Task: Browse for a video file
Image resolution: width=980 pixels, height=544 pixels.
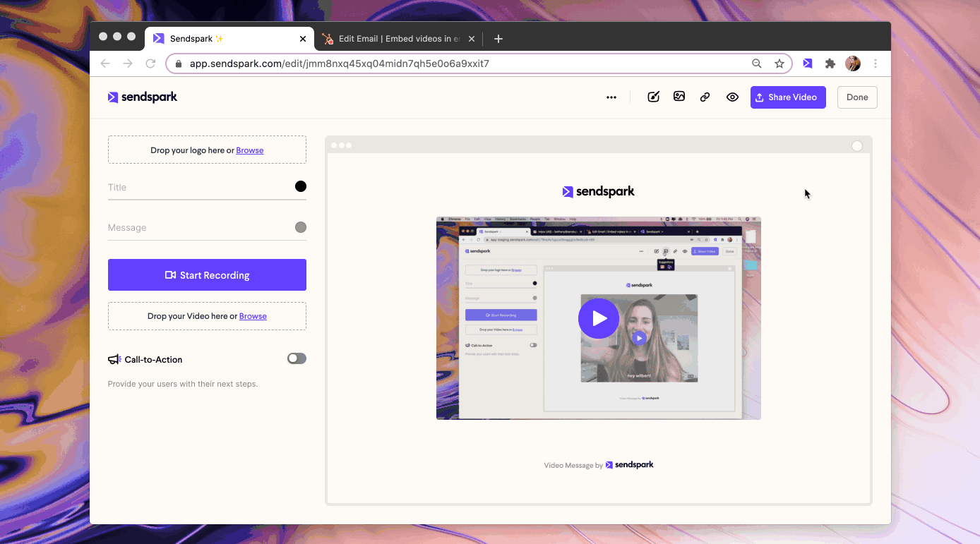Action: [x=253, y=316]
